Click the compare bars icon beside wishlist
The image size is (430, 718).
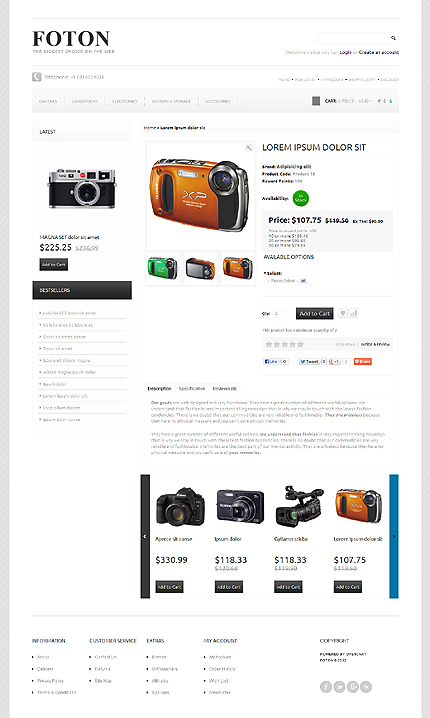354,313
